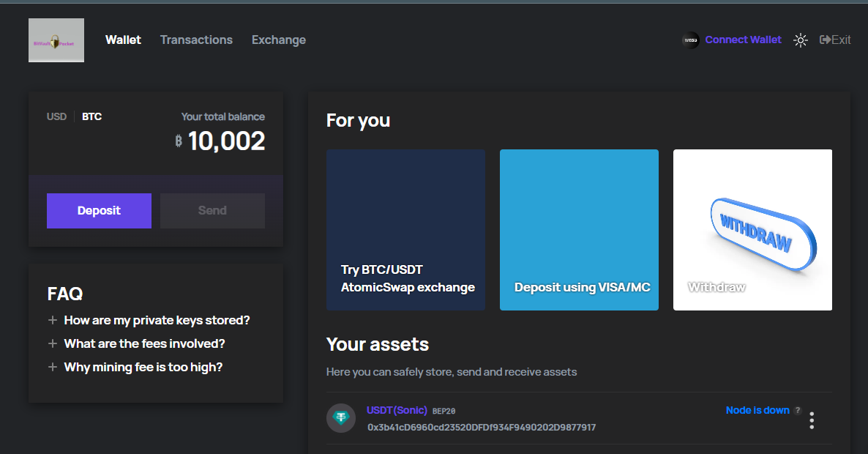
Task: Click the Connect Wallet link
Action: pyautogui.click(x=743, y=40)
